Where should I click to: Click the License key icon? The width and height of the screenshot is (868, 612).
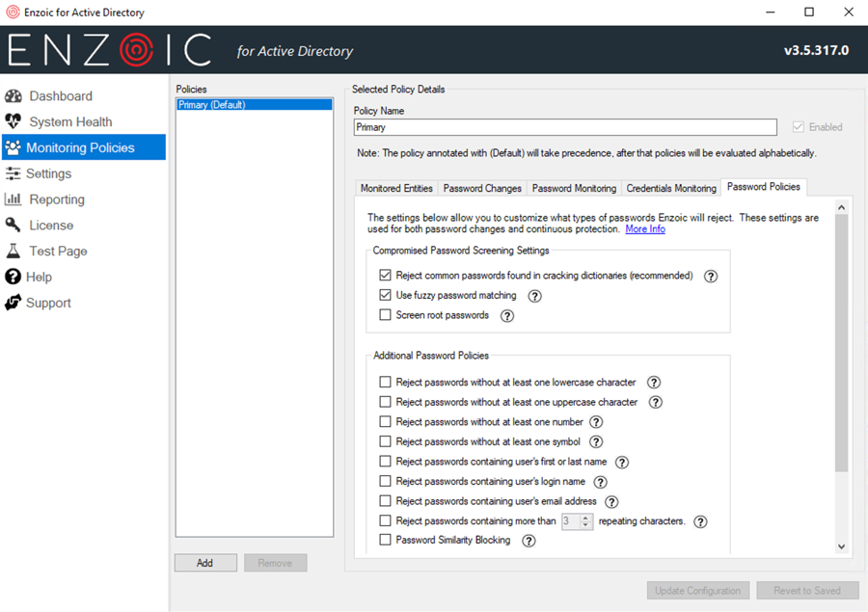click(14, 226)
